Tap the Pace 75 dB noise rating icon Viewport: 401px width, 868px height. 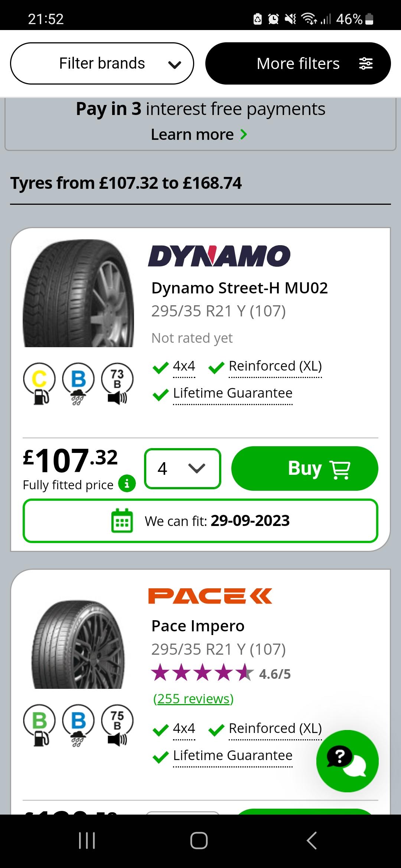tap(117, 726)
